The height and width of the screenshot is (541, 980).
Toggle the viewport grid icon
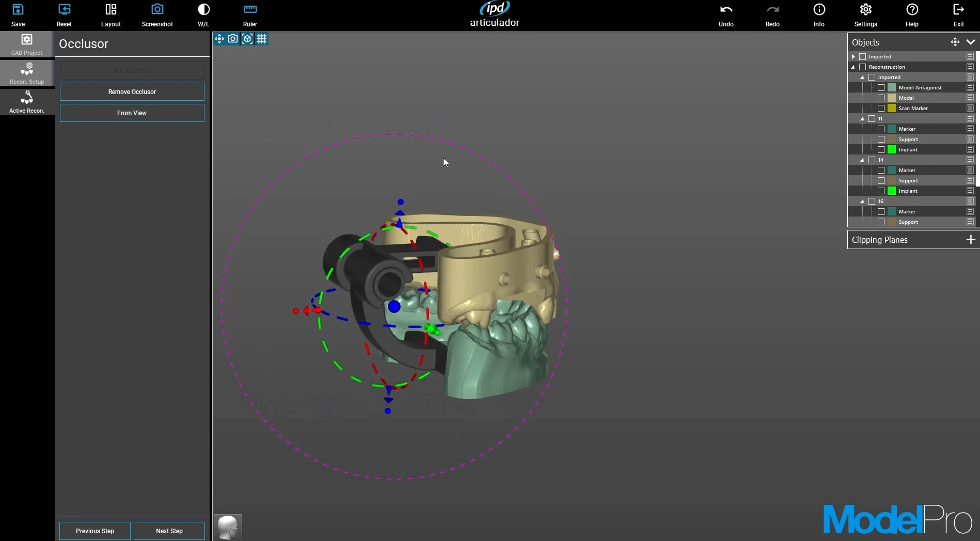pos(262,39)
